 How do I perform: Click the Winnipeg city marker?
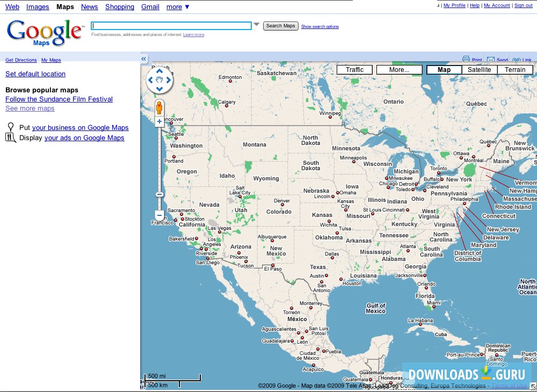click(330, 117)
